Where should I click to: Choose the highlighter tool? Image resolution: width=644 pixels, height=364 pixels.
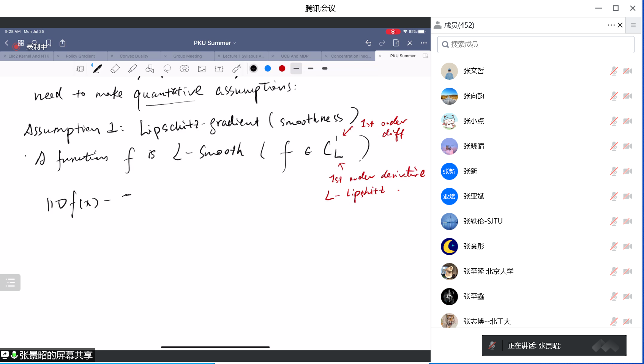pyautogui.click(x=133, y=69)
